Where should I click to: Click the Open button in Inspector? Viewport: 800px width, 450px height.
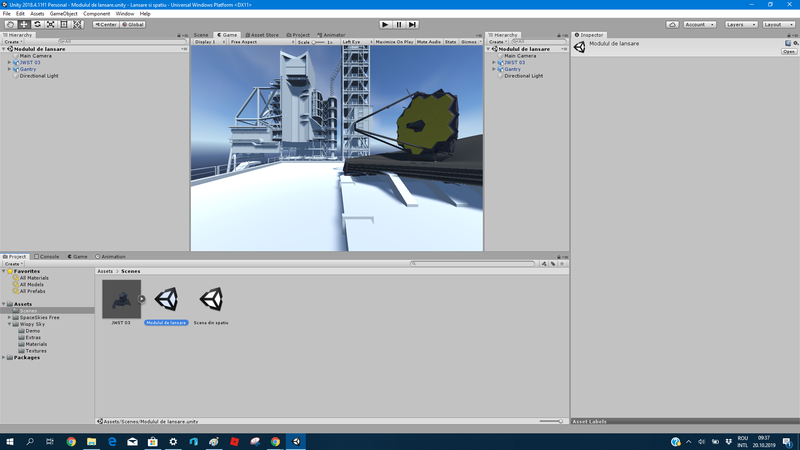coord(789,52)
